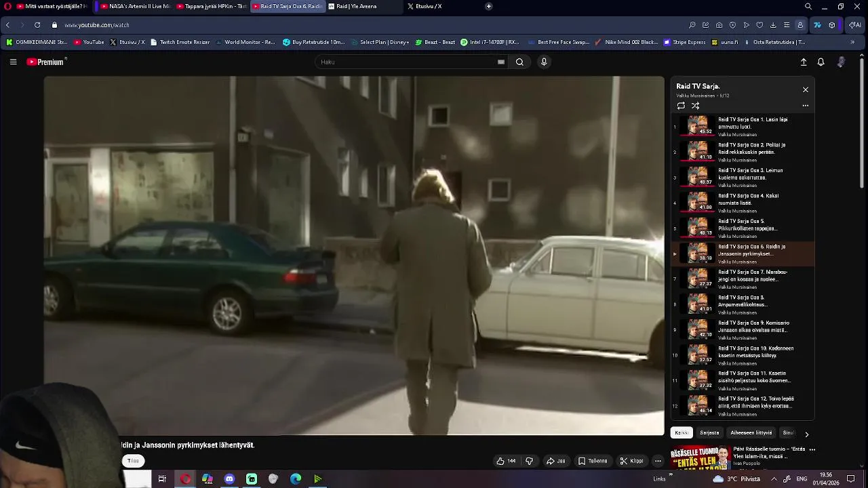Show more filter chips with the right arrow

806,434
